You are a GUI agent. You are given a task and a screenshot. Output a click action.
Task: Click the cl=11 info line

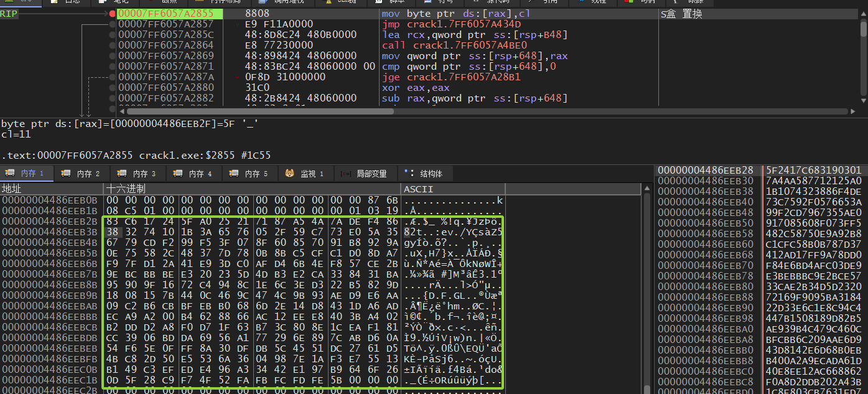pyautogui.click(x=16, y=134)
